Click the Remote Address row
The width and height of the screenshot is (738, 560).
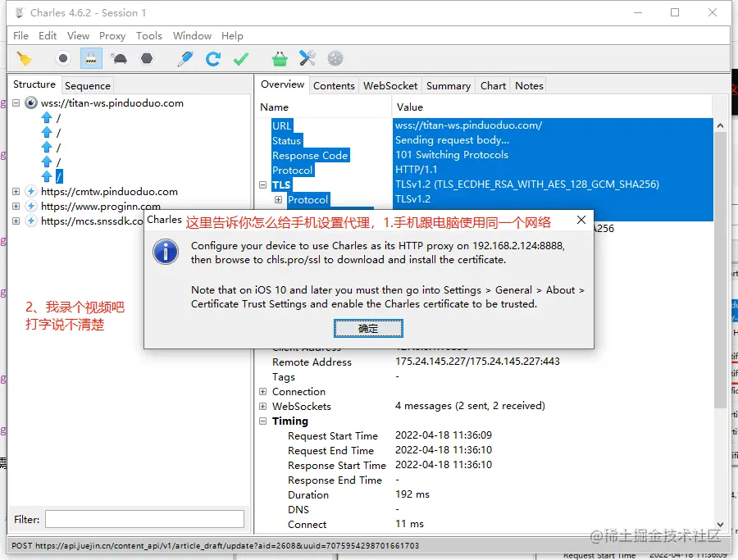[x=312, y=362]
